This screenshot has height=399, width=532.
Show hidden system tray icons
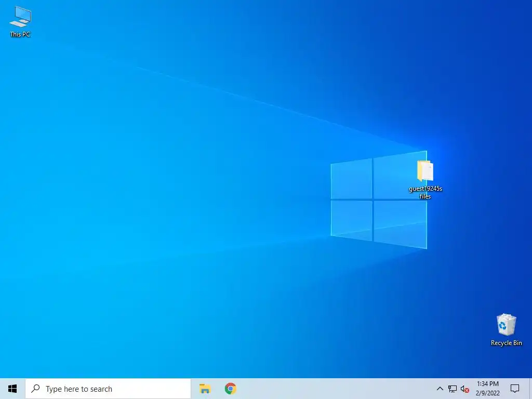[440, 389]
